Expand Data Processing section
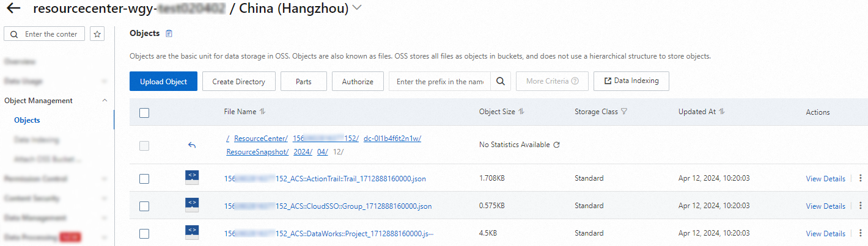Viewport: 868px width, 246px height. tap(105, 237)
